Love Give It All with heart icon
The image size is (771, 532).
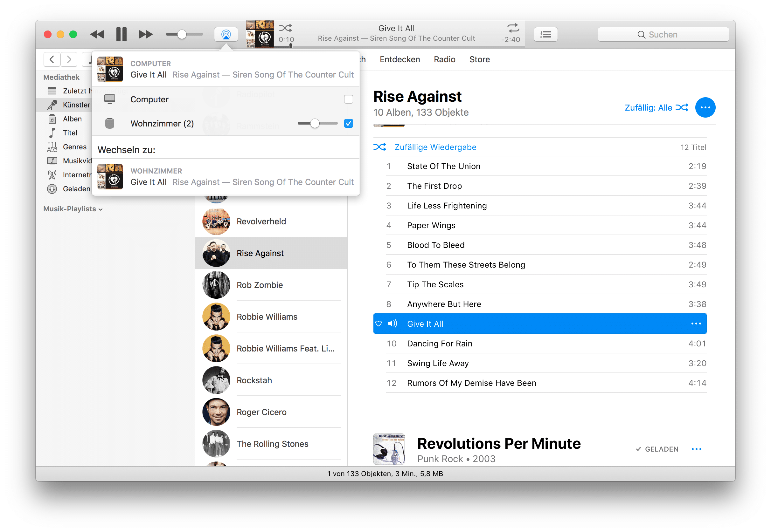(x=378, y=323)
